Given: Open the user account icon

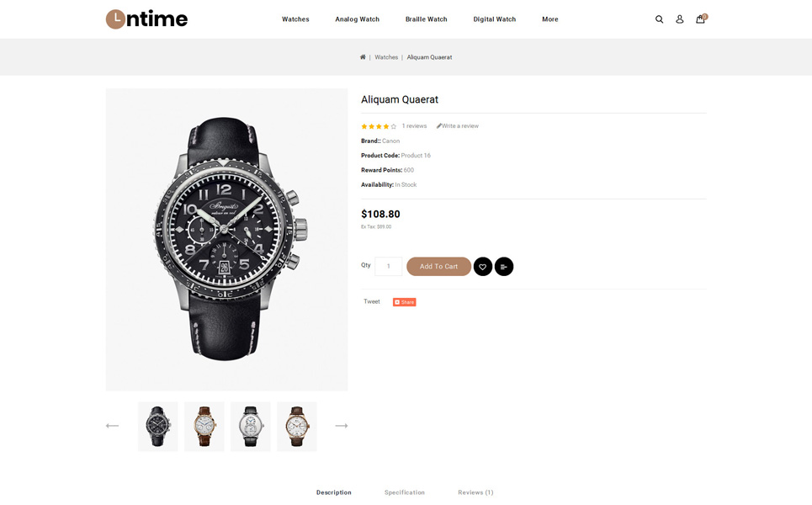Looking at the screenshot, I should pos(679,19).
